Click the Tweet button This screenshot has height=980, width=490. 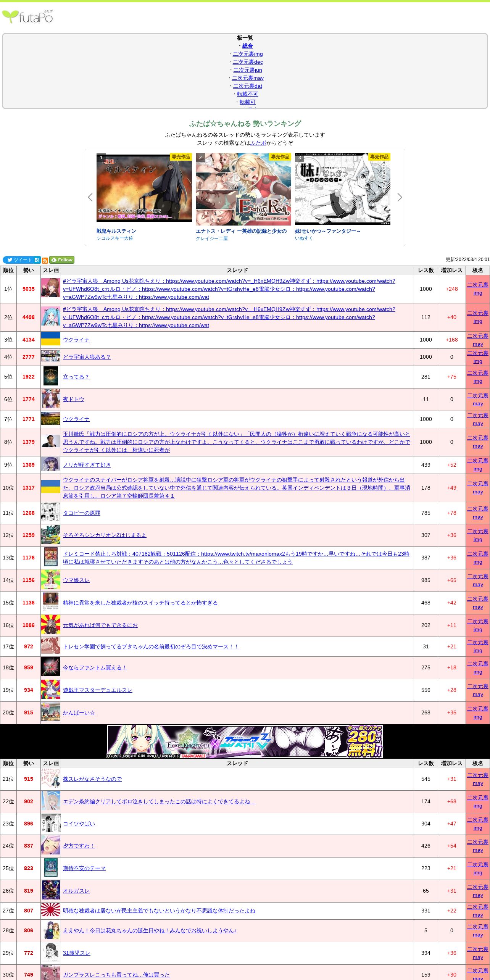18,260
